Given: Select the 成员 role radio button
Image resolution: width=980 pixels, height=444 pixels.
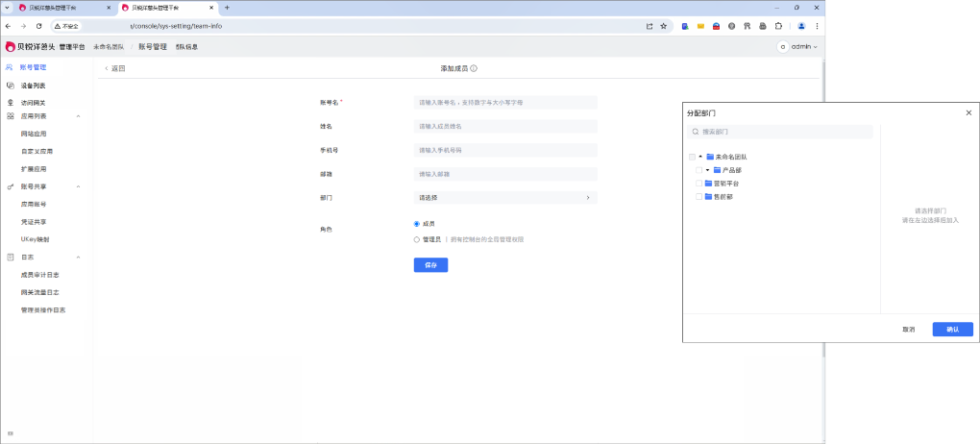Looking at the screenshot, I should [417, 223].
